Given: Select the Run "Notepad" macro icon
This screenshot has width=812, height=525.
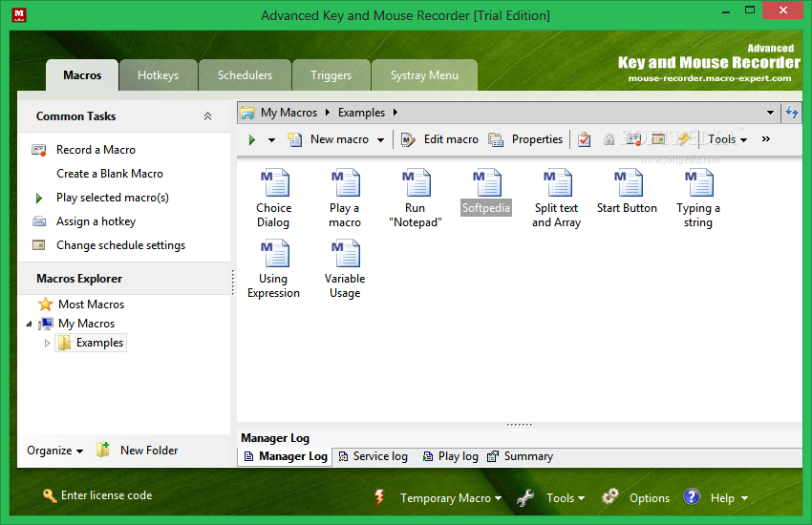Looking at the screenshot, I should click(417, 182).
